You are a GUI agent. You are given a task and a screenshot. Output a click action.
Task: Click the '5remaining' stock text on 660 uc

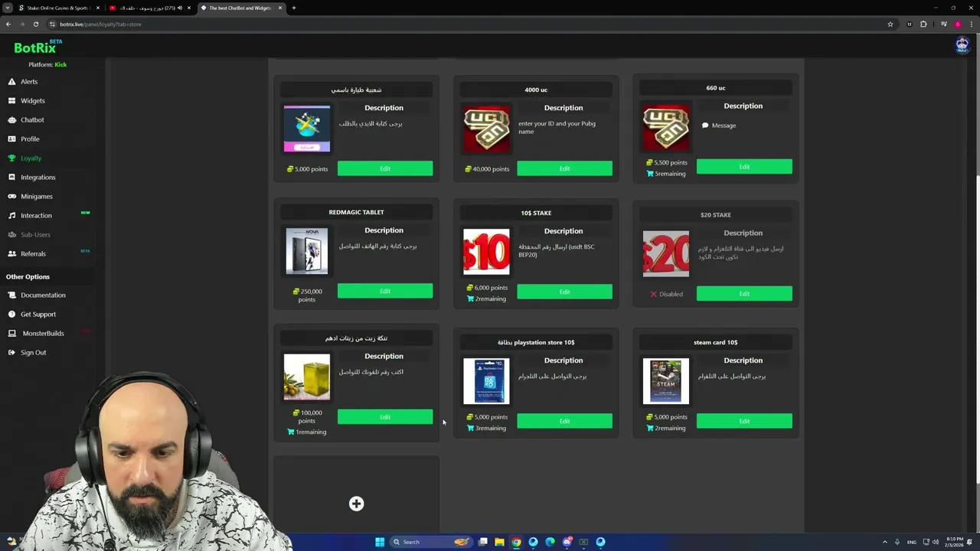666,174
